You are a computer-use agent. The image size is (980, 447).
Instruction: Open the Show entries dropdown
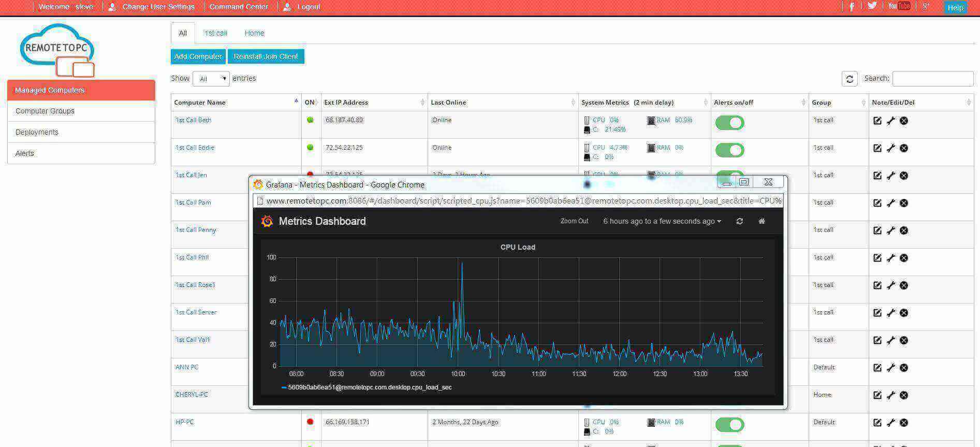[x=211, y=79]
